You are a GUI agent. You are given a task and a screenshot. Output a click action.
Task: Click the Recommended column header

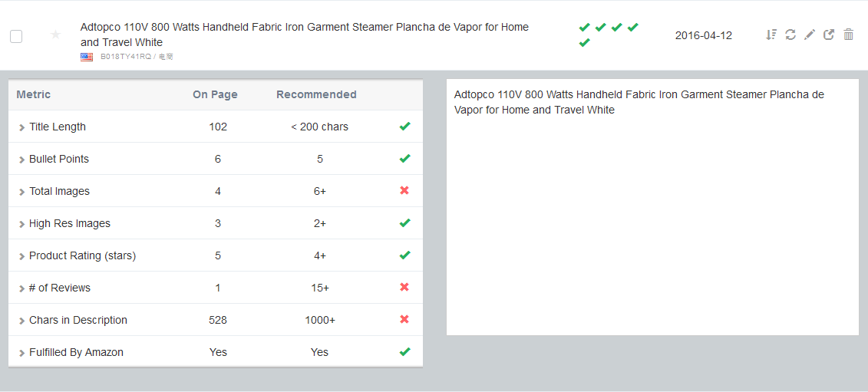[316, 94]
